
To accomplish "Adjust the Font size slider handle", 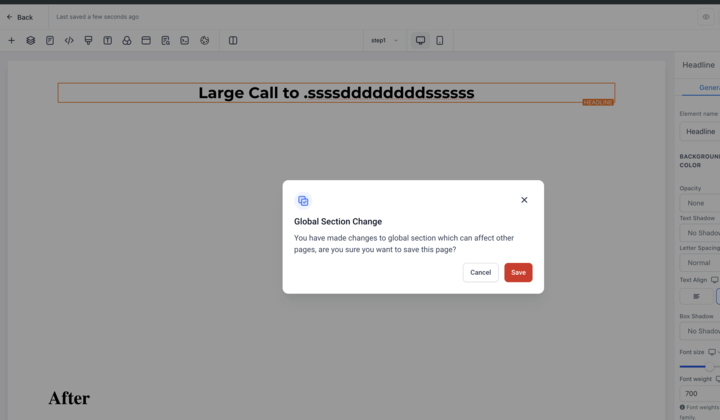I will (710, 366).
